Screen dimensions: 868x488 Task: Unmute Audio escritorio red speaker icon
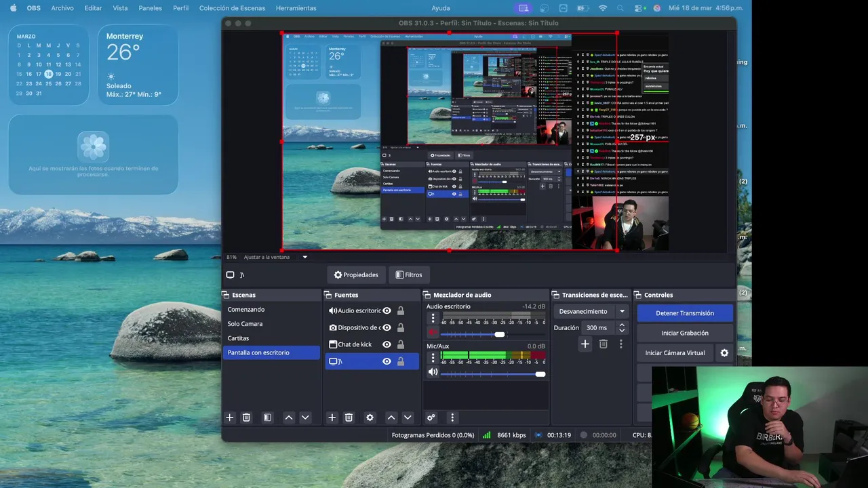[433, 332]
